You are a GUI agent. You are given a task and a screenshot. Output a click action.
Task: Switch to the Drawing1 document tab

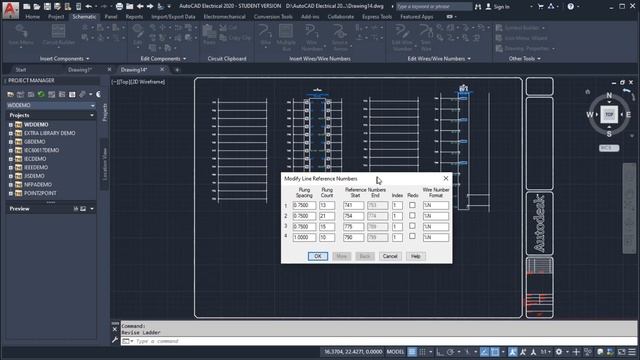coord(80,70)
